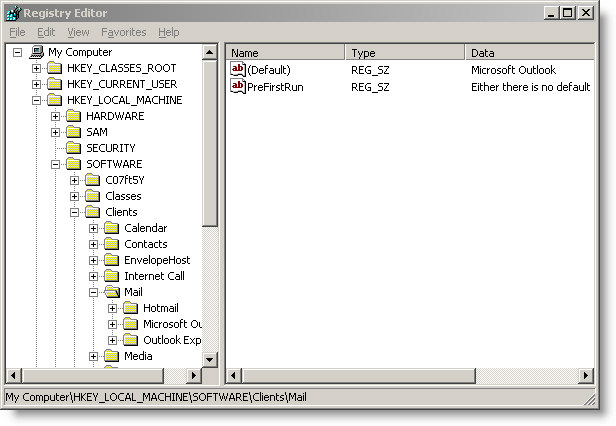Viewport: 616px width, 426px height.
Task: Click the EnvelopeHost folder icon
Action: point(112,260)
